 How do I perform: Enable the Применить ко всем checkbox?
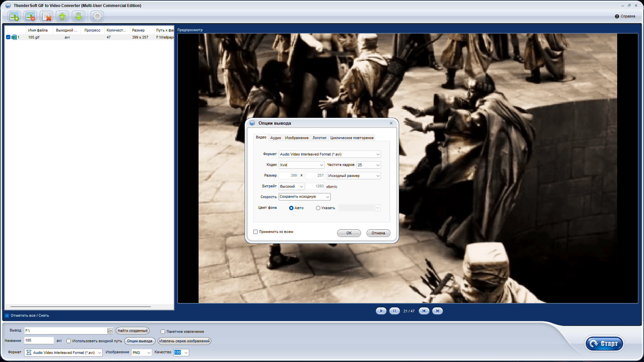pyautogui.click(x=256, y=232)
